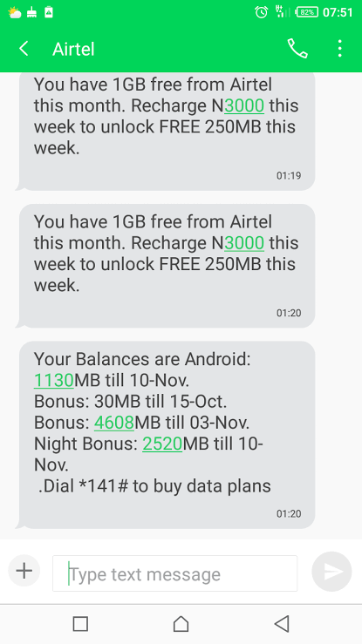Tap the battery 82% indicator
This screenshot has width=362, height=644.
tap(306, 12)
